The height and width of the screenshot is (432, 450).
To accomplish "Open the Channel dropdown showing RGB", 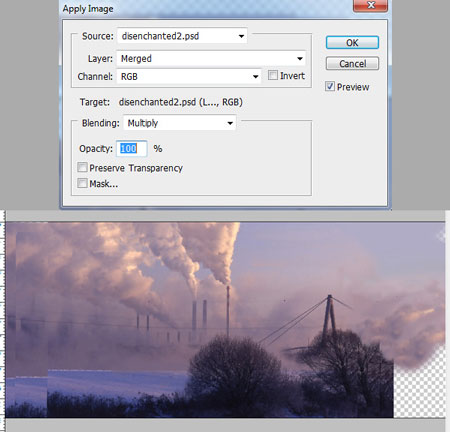I will [189, 76].
